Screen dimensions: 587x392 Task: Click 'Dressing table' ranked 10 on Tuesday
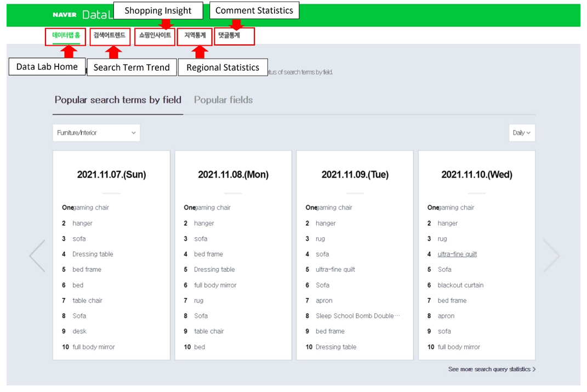pyautogui.click(x=336, y=347)
